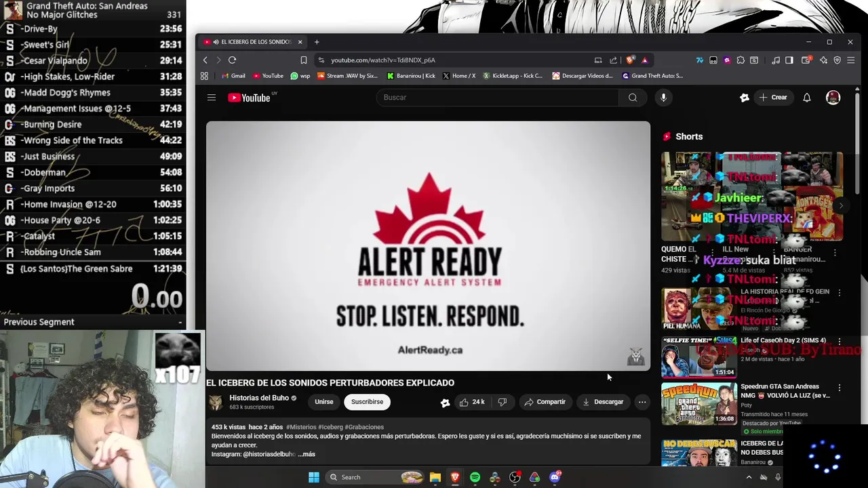Viewport: 868px width, 488px height.
Task: Open the YouTube notifications bell
Action: pos(807,98)
